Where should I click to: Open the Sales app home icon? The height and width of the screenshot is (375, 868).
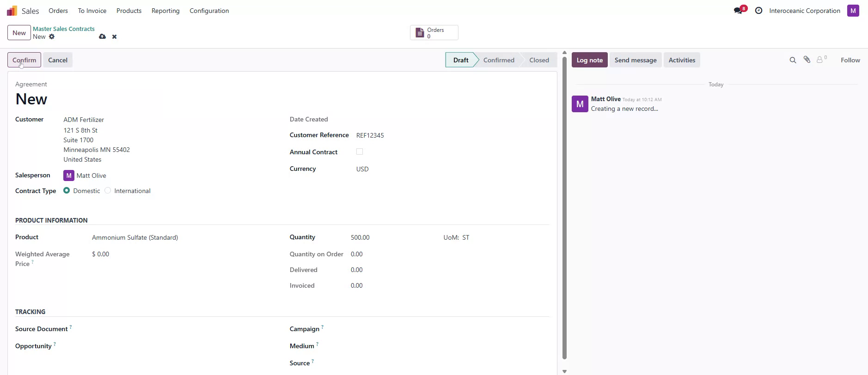pyautogui.click(x=12, y=11)
